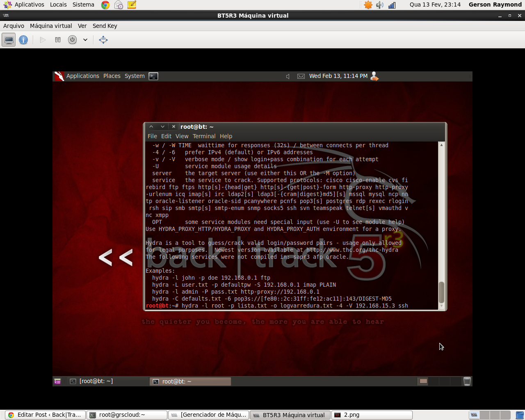This screenshot has height=420, width=525.
Task: Open the mail launcher icon beside Chrome
Action: (119, 5)
